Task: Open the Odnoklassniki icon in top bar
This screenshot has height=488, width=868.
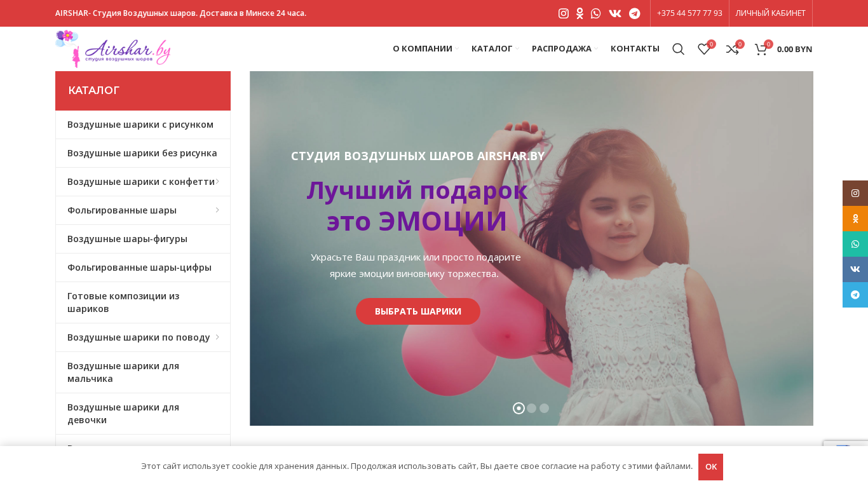Action: [x=580, y=13]
